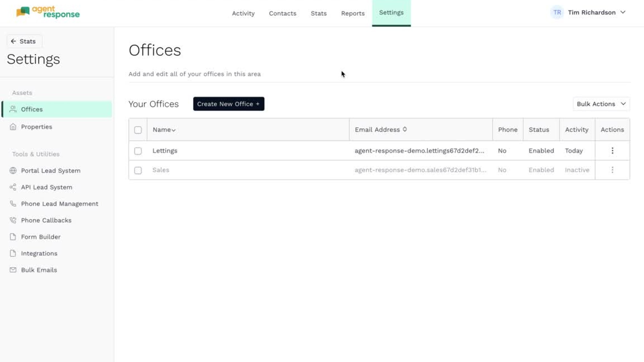Check the Sales office checkbox
Screen dimensions: 644x362
pyautogui.click(x=138, y=171)
